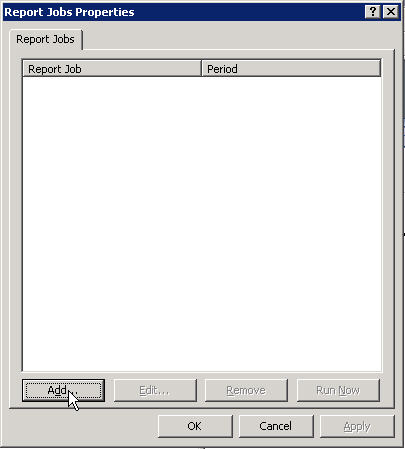This screenshot has height=449, width=405.
Task: Open the context help question mark button
Action: point(373,12)
